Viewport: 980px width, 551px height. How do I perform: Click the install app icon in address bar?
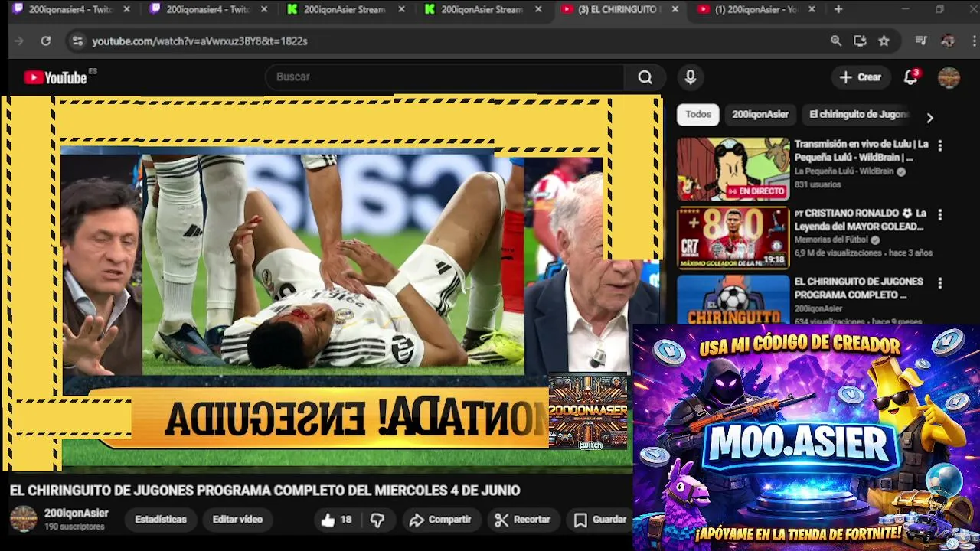[860, 41]
